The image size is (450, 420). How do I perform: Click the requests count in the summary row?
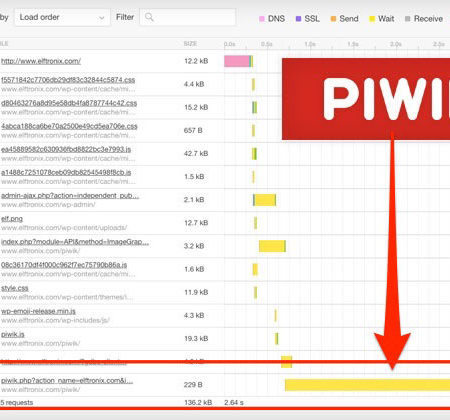coord(17,403)
